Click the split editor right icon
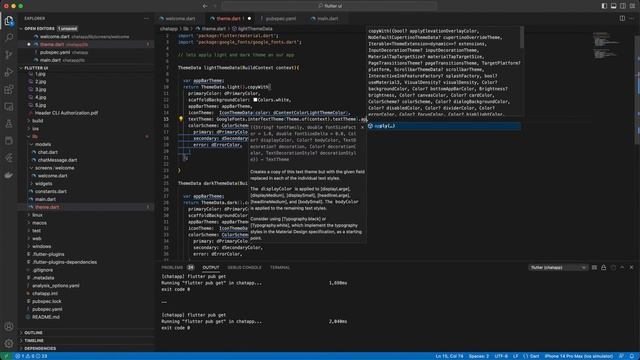 (x=622, y=18)
